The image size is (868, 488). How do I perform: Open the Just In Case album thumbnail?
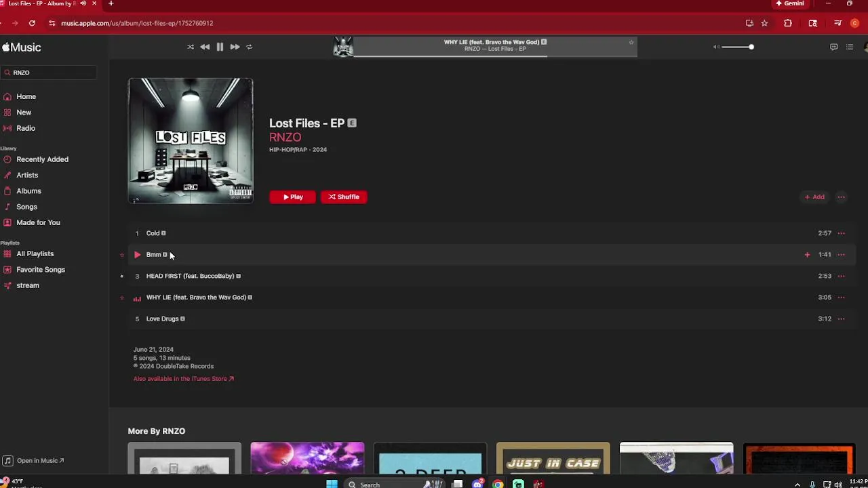click(553, 459)
